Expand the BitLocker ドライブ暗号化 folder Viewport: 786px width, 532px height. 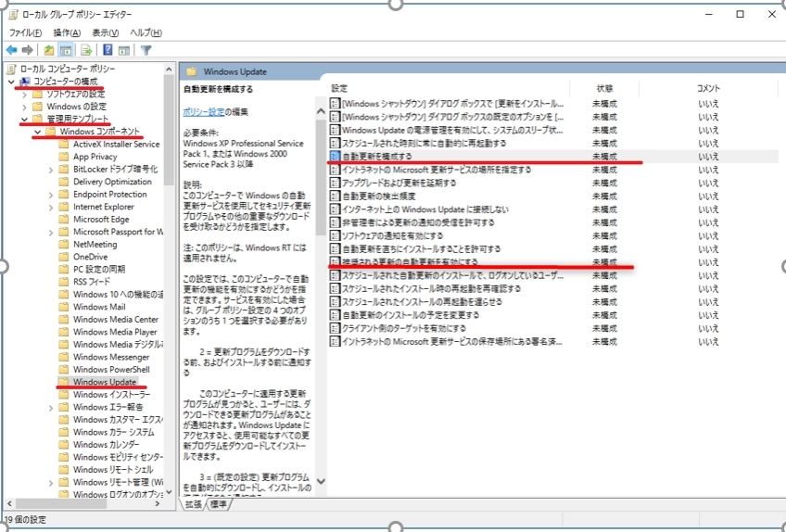tap(51, 170)
